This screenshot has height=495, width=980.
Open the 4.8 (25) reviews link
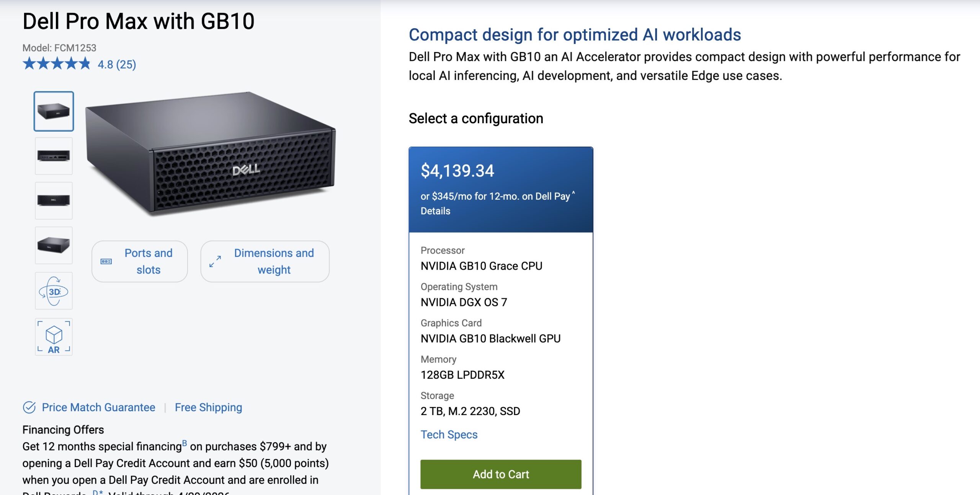(x=117, y=65)
